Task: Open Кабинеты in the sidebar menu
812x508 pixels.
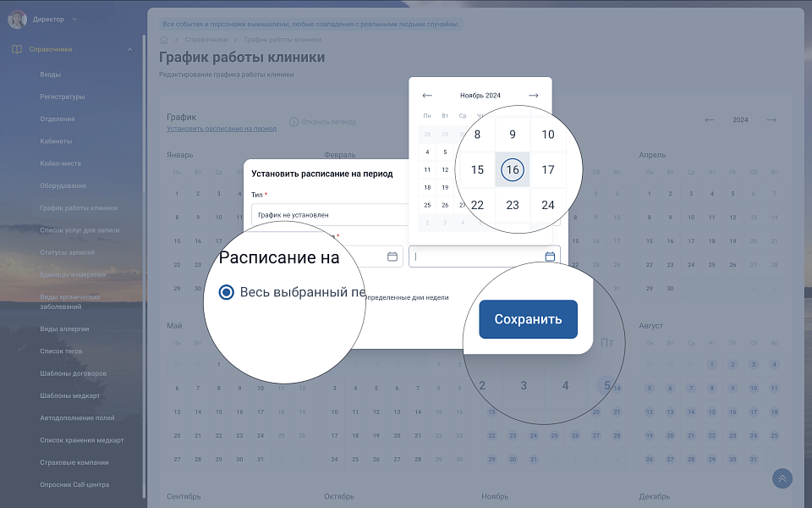Action: click(x=56, y=141)
